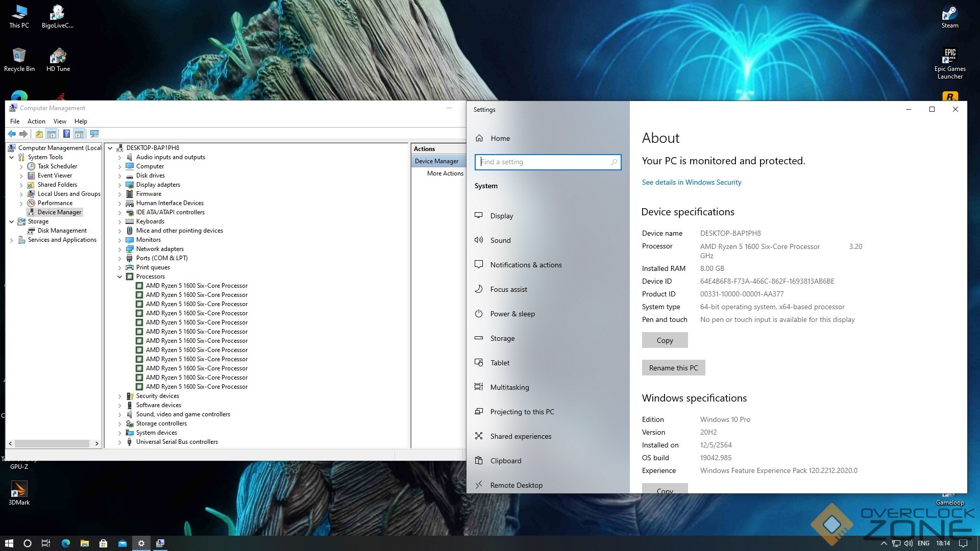Toggle Show/Hide Console Tree toolbar button
The width and height of the screenshot is (980, 551).
52,134
